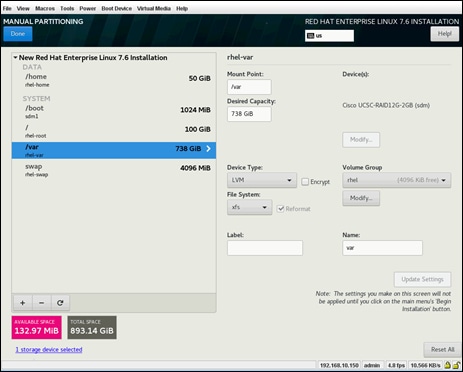463x372 pixels.
Task: Select the /var 738 GiB partition
Action: pos(114,150)
